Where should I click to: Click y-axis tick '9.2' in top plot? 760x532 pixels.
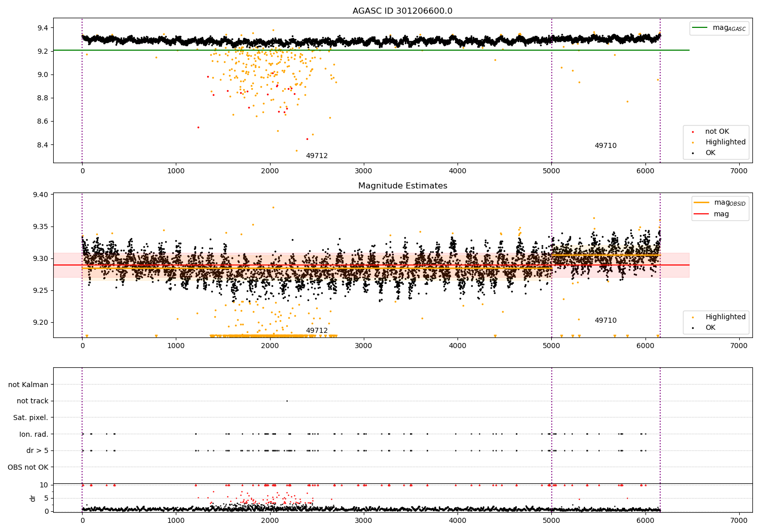(43, 51)
